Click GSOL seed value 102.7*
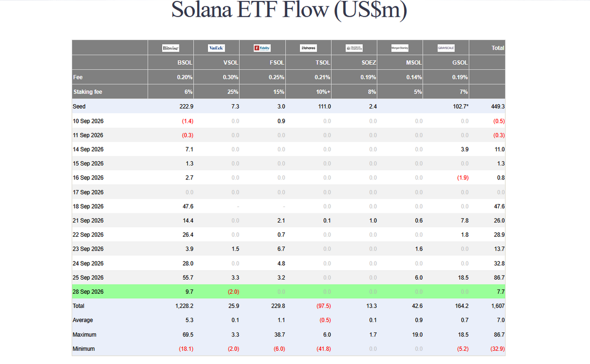This screenshot has height=364, width=590. (x=460, y=107)
